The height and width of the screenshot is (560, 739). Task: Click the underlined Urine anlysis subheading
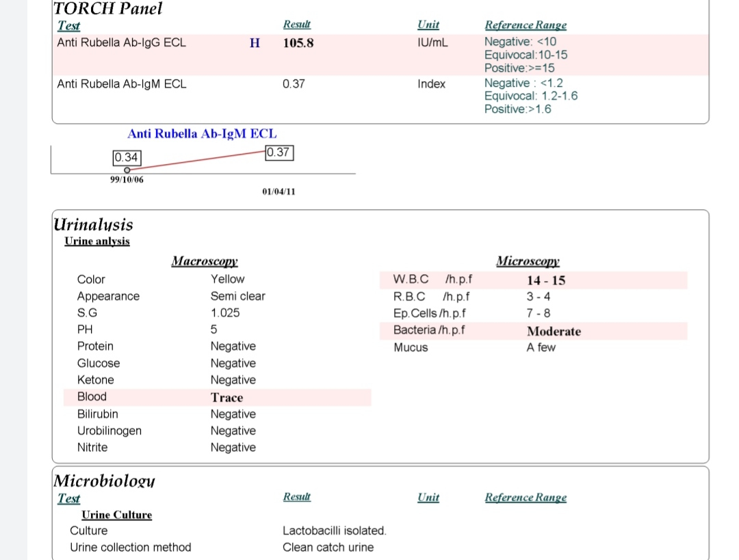[x=96, y=241]
